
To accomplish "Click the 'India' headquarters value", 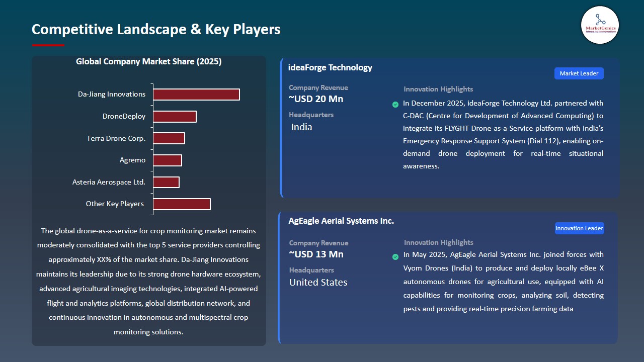I will 302,127.
